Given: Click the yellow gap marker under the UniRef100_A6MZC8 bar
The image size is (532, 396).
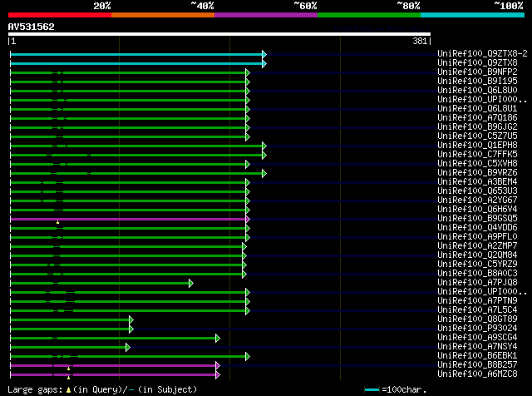Looking at the screenshot, I should pyautogui.click(x=68, y=378).
